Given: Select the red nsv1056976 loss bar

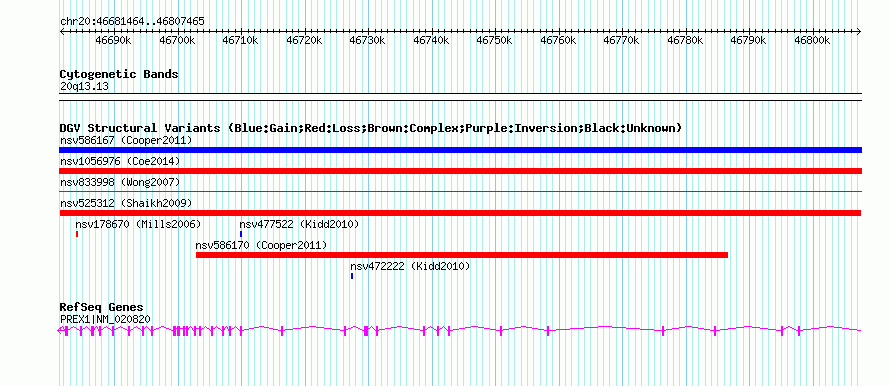Looking at the screenshot, I should (x=460, y=171).
